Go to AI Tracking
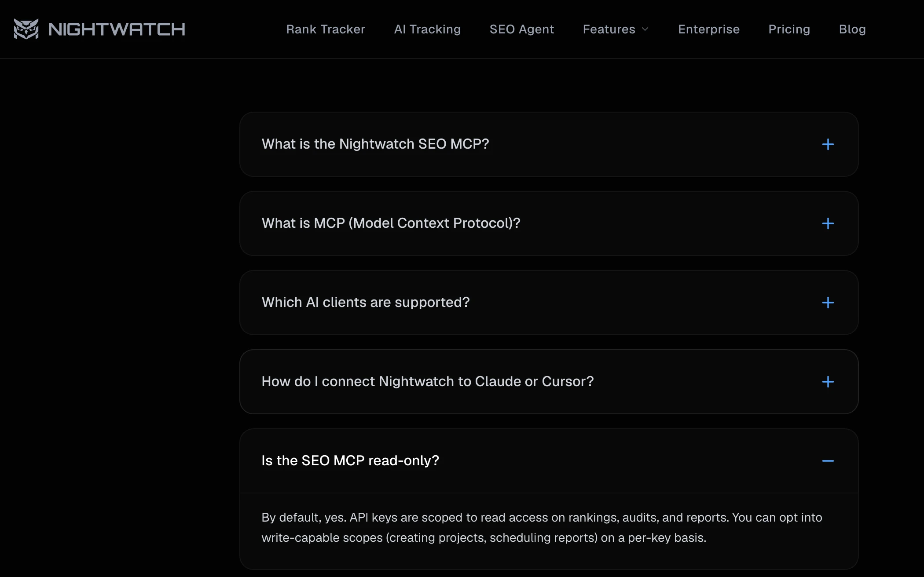Image resolution: width=924 pixels, height=577 pixels. [427, 29]
